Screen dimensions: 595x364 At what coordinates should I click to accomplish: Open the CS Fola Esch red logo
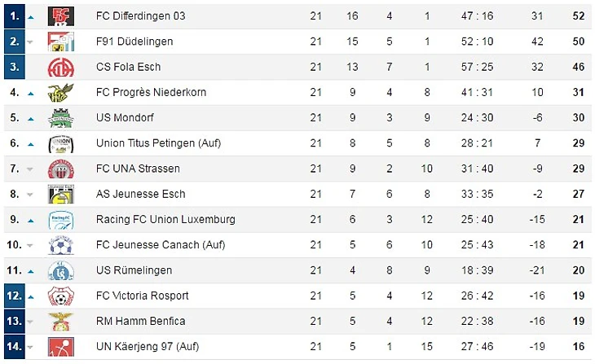(x=60, y=67)
